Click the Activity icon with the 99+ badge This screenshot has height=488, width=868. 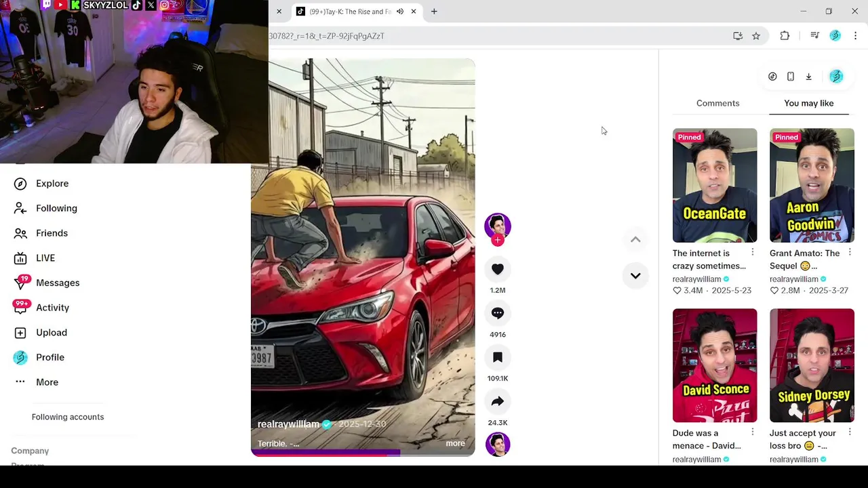coord(20,308)
